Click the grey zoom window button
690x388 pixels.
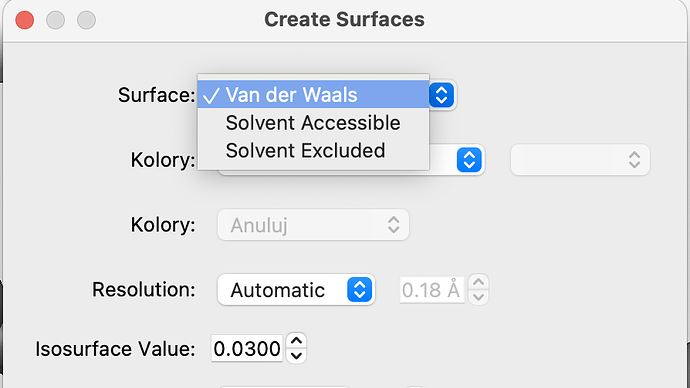coord(86,20)
